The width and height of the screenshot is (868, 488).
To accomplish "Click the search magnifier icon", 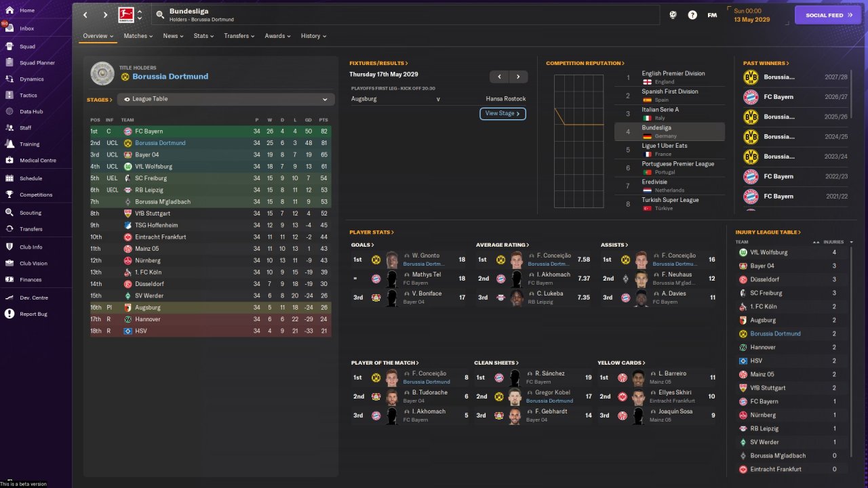I will [159, 15].
